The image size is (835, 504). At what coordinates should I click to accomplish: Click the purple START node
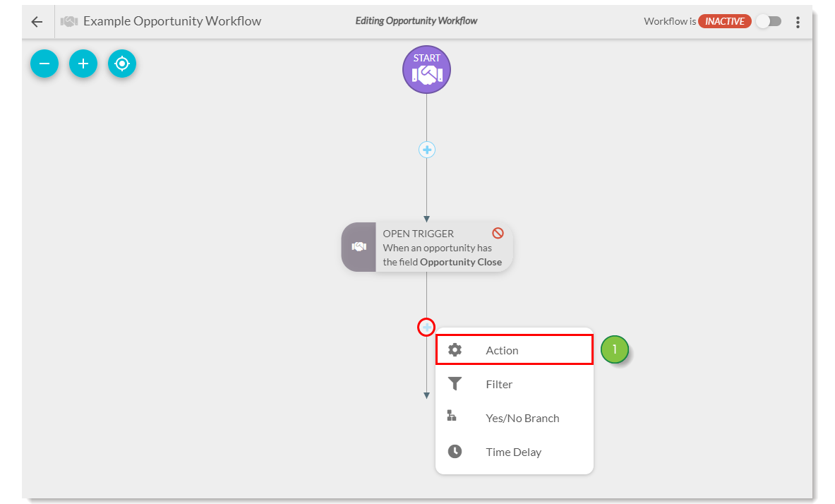point(426,70)
